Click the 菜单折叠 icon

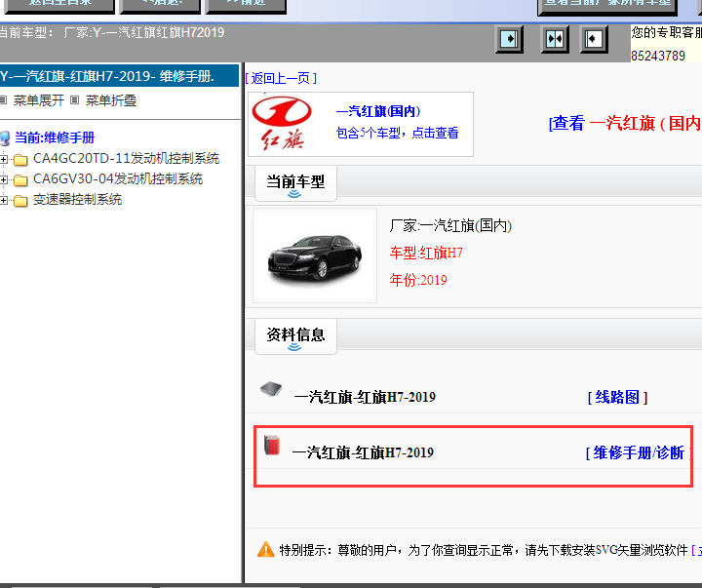(75, 99)
